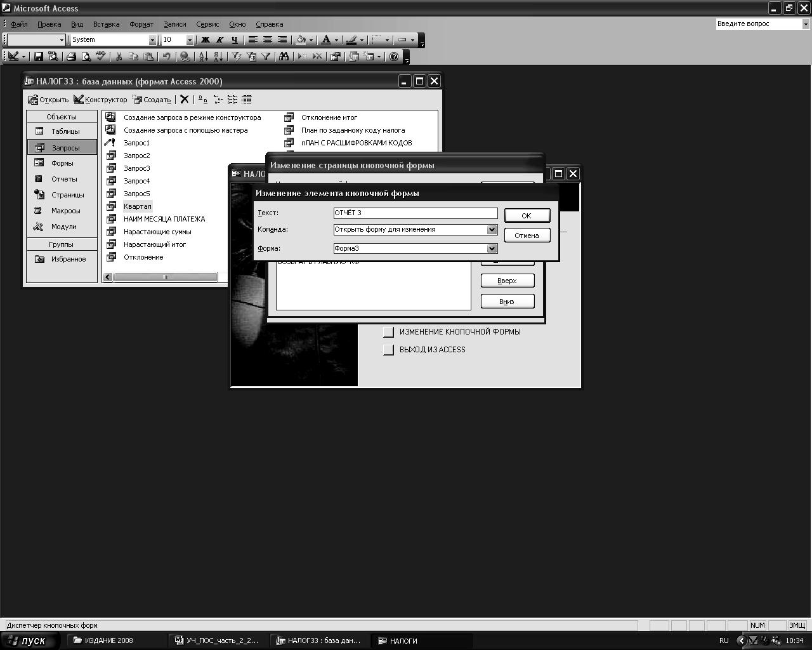Screen dimensions: 812x650
Task: Click пуск Start button
Action: click(30, 640)
